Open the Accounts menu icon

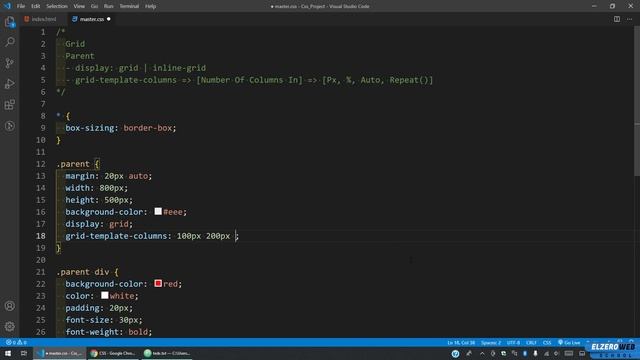[10, 306]
